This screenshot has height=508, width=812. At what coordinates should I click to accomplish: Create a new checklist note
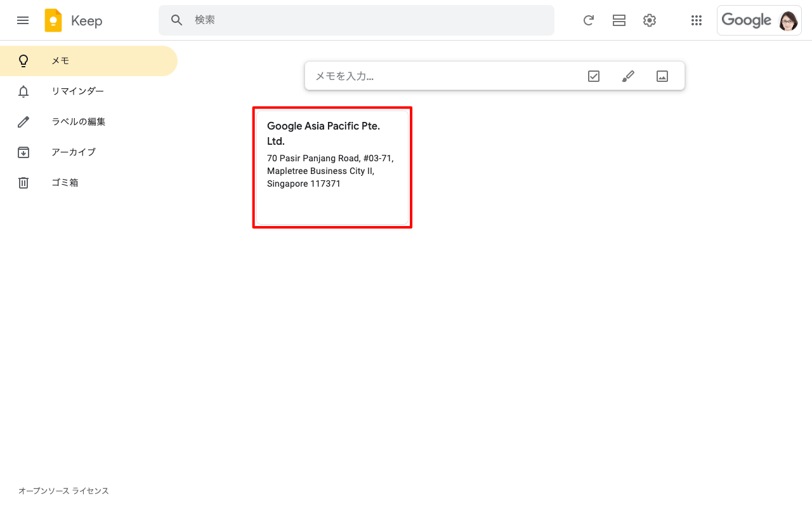click(594, 76)
